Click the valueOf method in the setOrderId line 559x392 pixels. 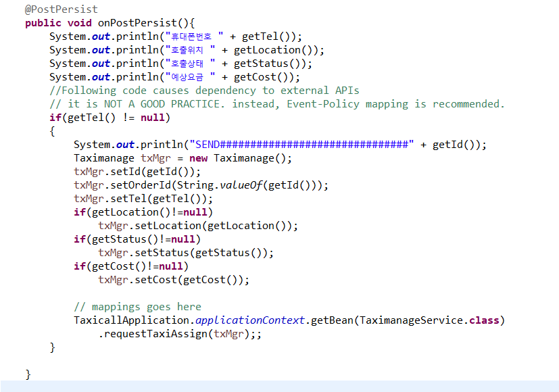tap(241, 185)
